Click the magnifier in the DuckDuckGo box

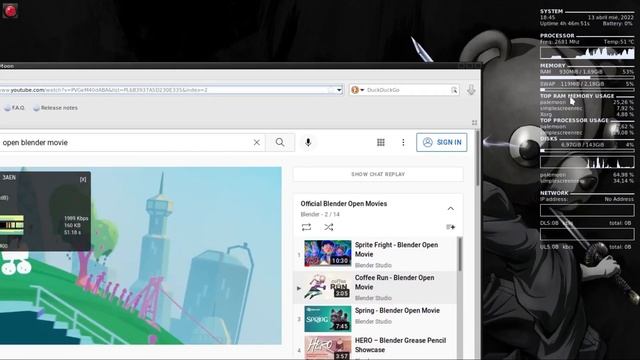tap(454, 90)
